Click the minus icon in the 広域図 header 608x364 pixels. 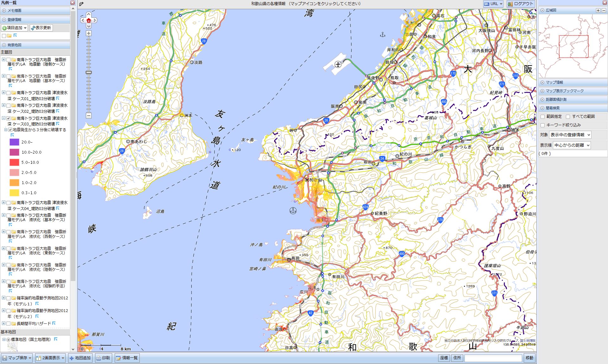(x=604, y=10)
